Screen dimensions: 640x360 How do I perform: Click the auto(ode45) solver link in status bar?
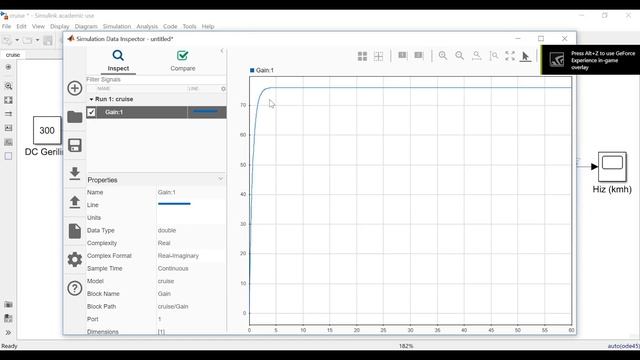(x=624, y=346)
